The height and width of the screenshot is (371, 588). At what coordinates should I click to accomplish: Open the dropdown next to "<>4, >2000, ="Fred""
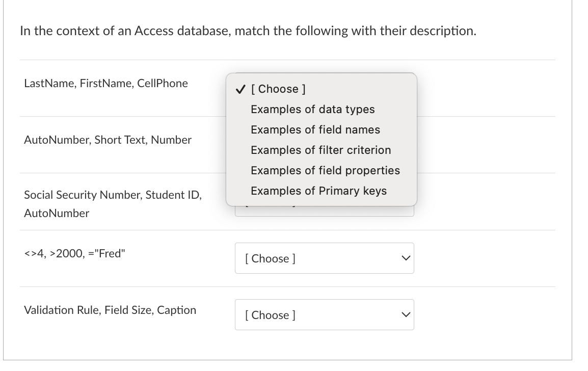325,258
